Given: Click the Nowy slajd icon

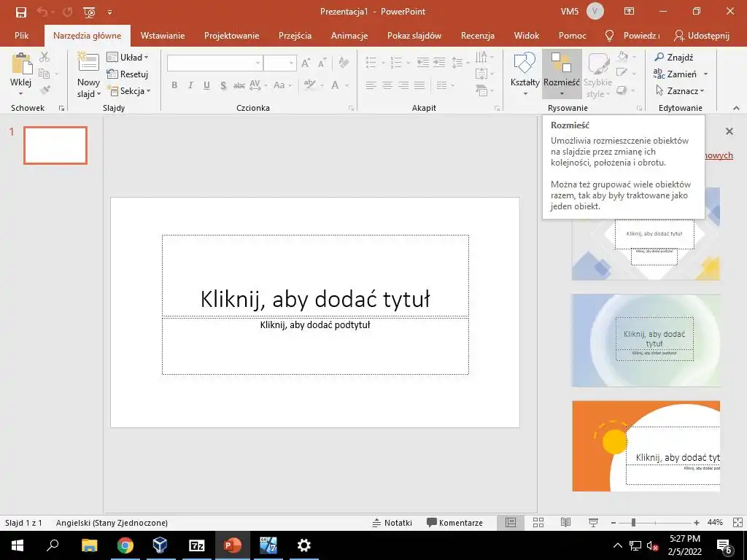Looking at the screenshot, I should point(88,63).
